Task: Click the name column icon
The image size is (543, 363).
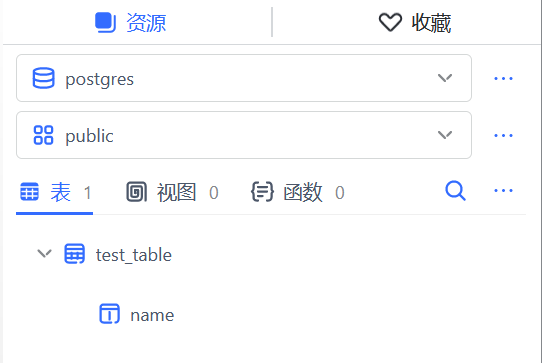Action: (x=109, y=314)
